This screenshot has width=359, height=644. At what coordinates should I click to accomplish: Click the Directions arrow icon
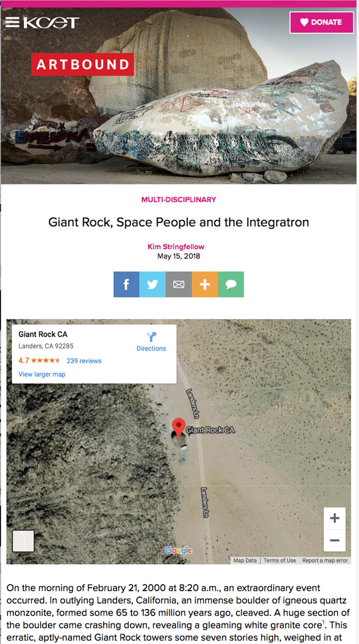[151, 337]
